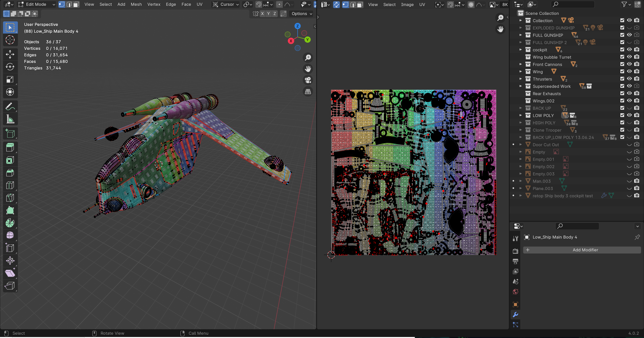Open the Cursor pivot point dropdown
This screenshot has width=644, height=338.
[x=225, y=4]
